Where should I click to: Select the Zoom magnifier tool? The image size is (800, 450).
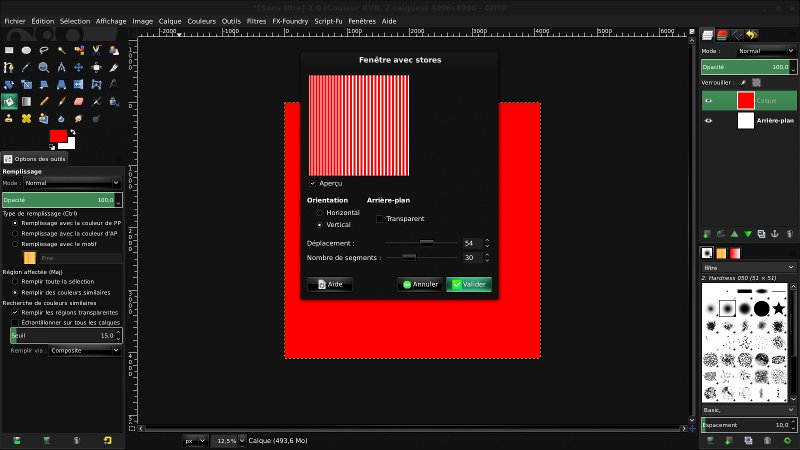[44, 67]
